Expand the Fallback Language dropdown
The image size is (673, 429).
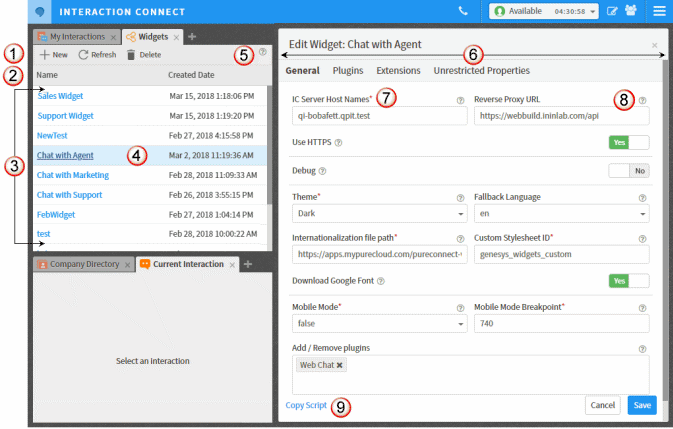(560, 213)
